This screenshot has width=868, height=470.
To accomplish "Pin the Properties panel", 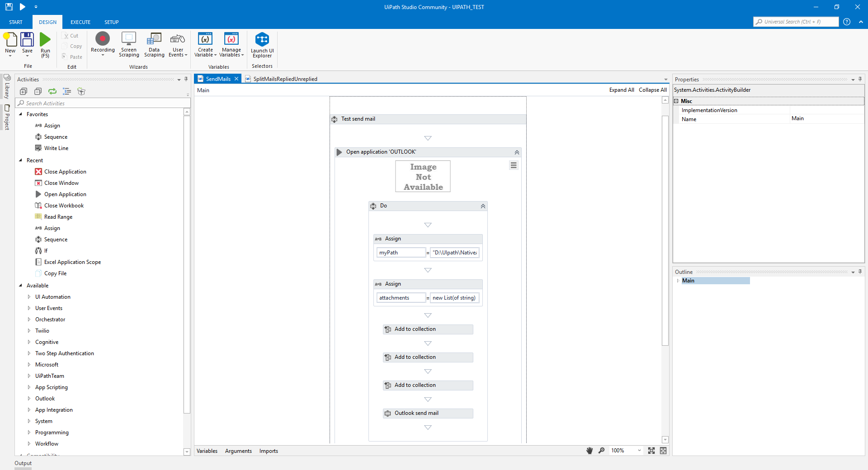I will coord(860,79).
